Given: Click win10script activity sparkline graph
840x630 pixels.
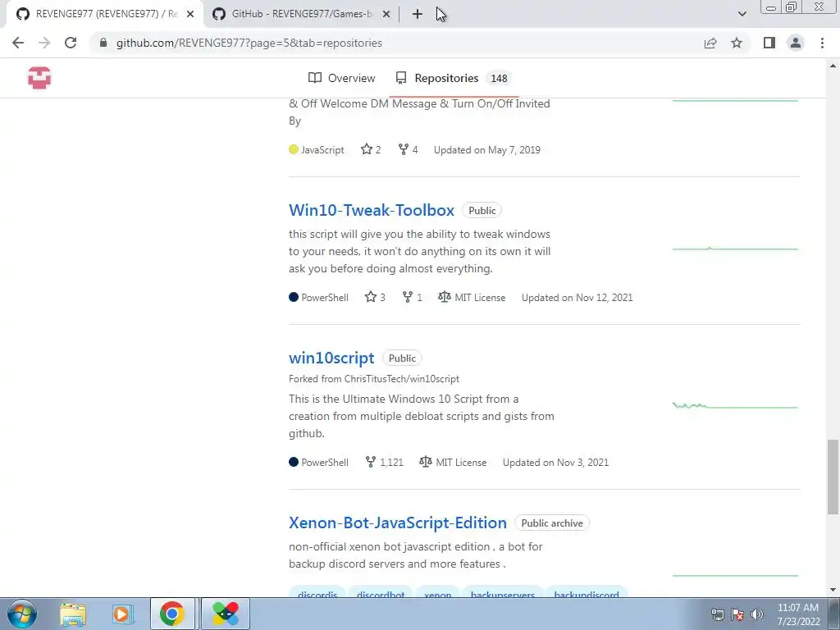Looking at the screenshot, I should click(x=735, y=405).
